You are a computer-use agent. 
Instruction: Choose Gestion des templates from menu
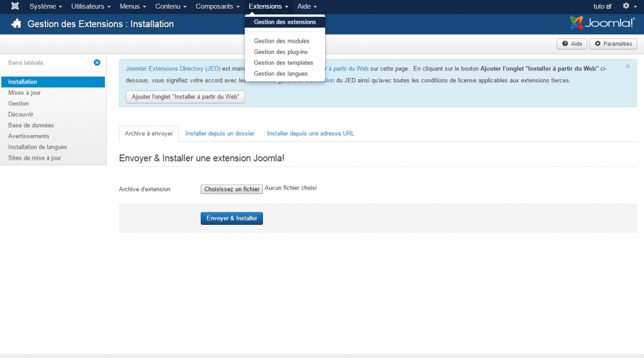point(283,63)
